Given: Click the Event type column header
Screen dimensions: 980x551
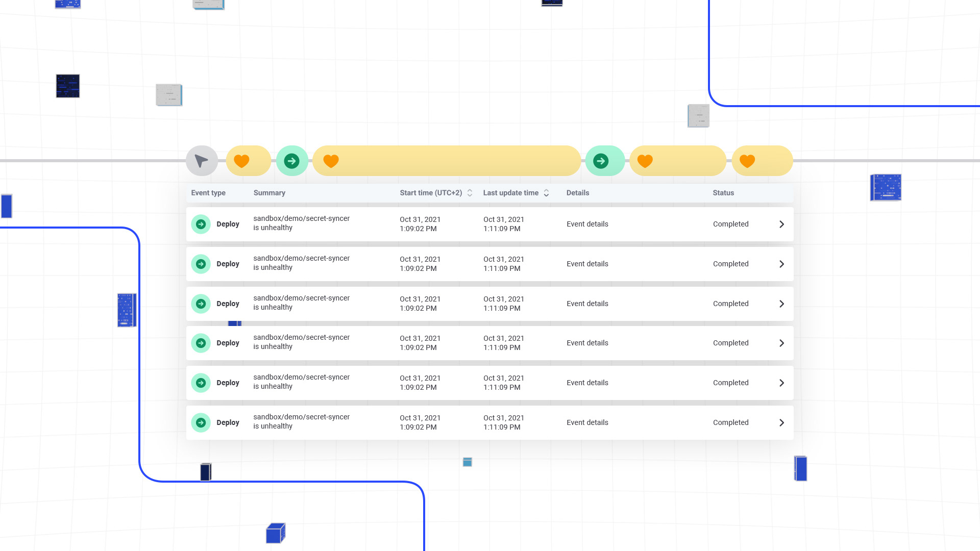Looking at the screenshot, I should coord(208,193).
